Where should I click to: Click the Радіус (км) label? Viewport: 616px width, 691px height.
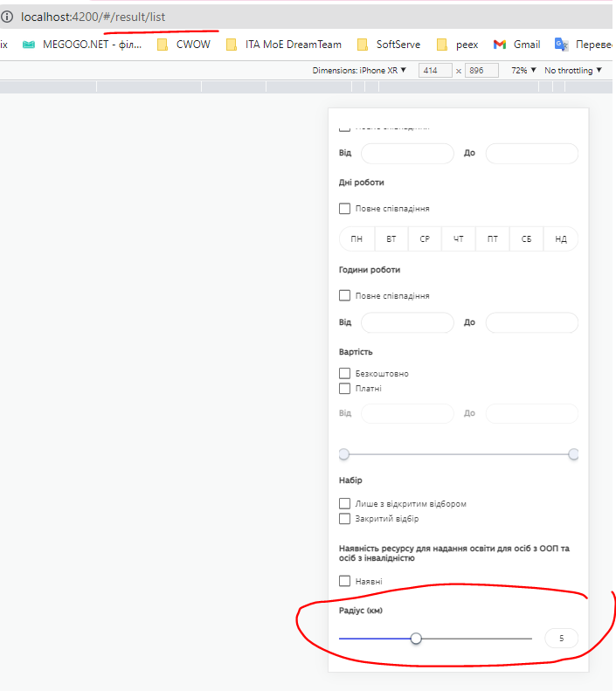(361, 611)
